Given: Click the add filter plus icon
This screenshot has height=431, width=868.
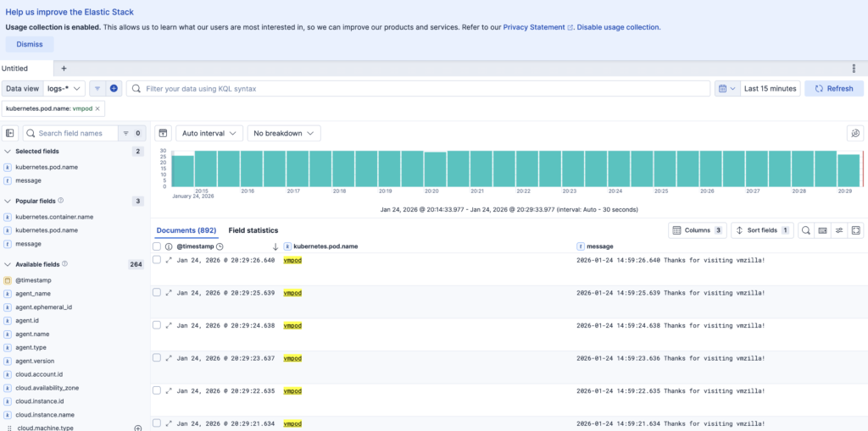Looking at the screenshot, I should click(x=114, y=88).
